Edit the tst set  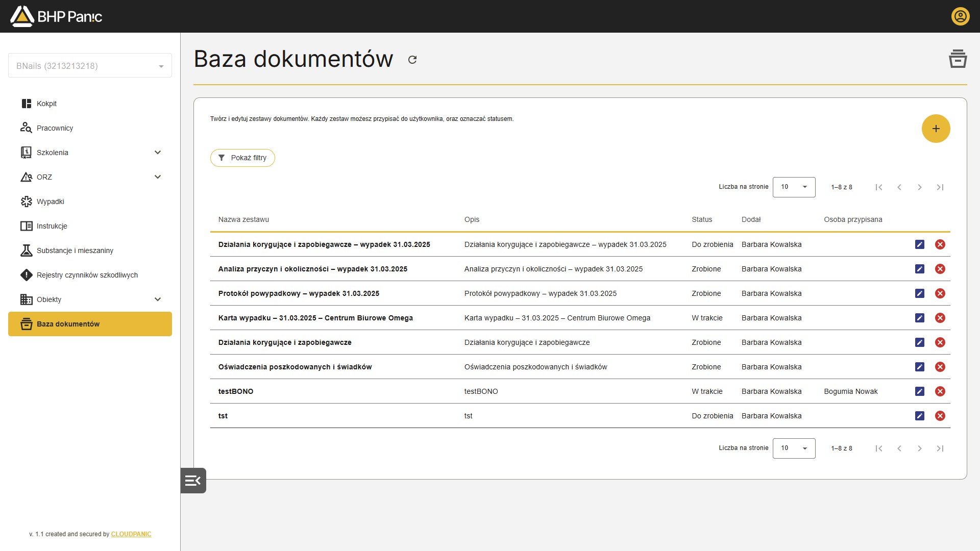[x=920, y=416]
